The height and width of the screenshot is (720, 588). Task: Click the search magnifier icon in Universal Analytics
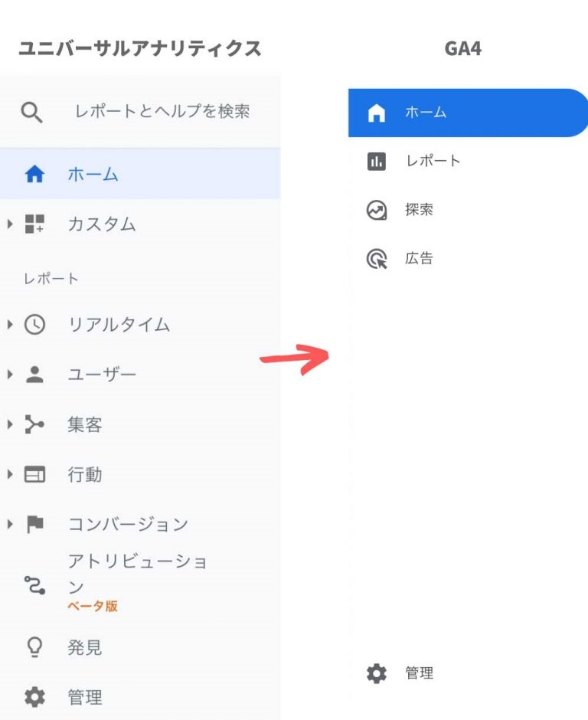31,112
